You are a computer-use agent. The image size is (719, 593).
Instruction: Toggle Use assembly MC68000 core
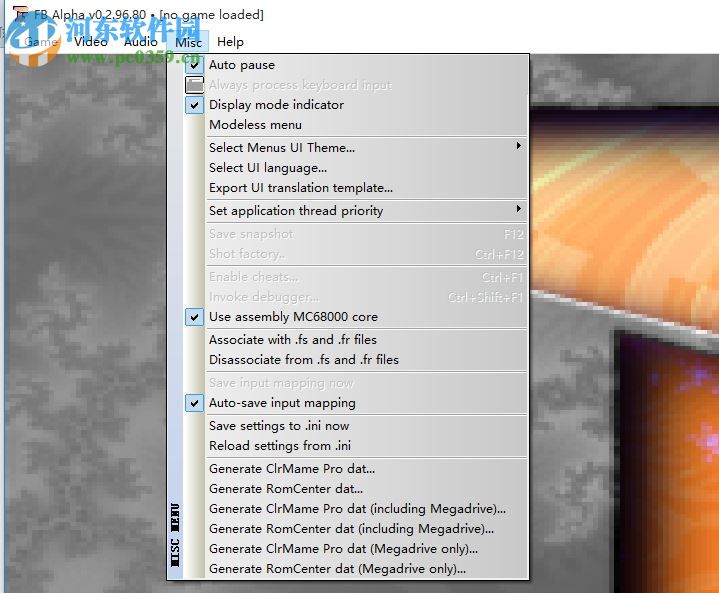point(355,317)
